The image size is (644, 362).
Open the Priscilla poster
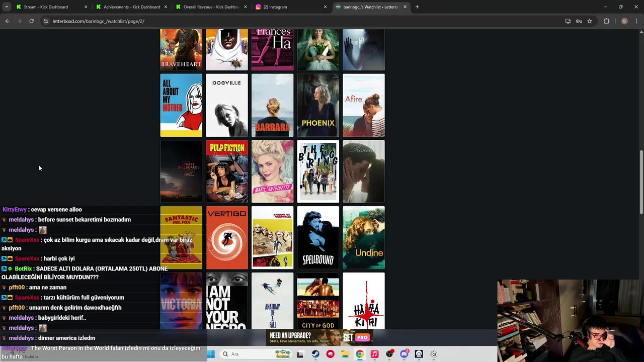[x=364, y=171]
